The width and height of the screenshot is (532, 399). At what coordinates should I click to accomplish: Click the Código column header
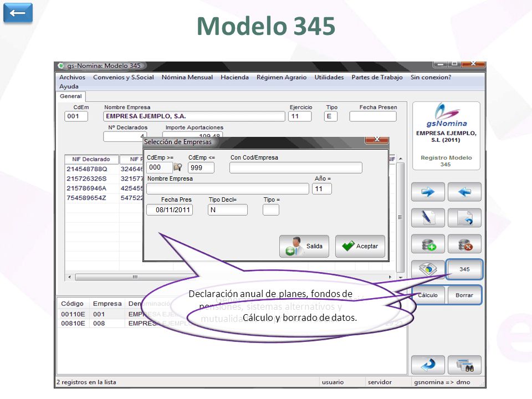(72, 304)
